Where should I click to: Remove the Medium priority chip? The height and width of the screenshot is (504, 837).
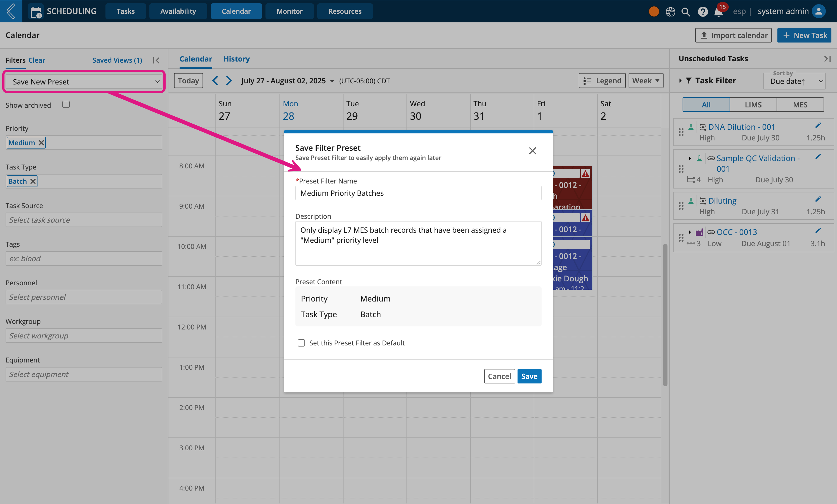tap(41, 143)
